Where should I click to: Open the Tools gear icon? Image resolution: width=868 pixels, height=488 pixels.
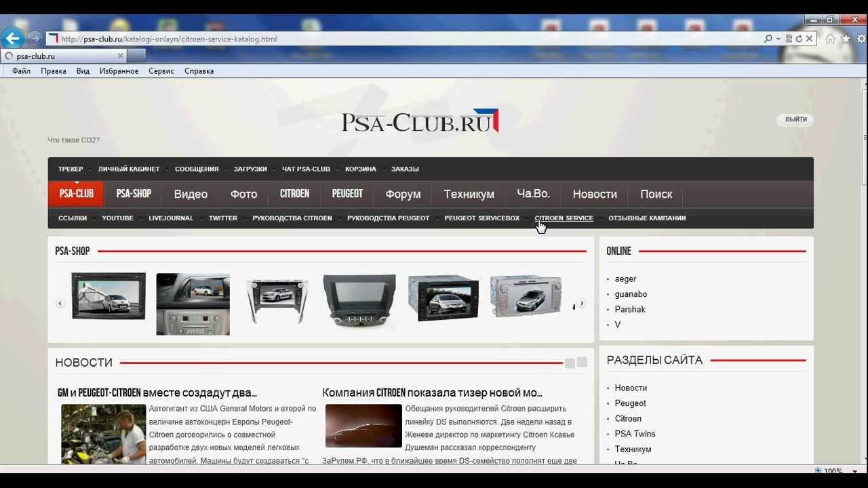coord(861,39)
